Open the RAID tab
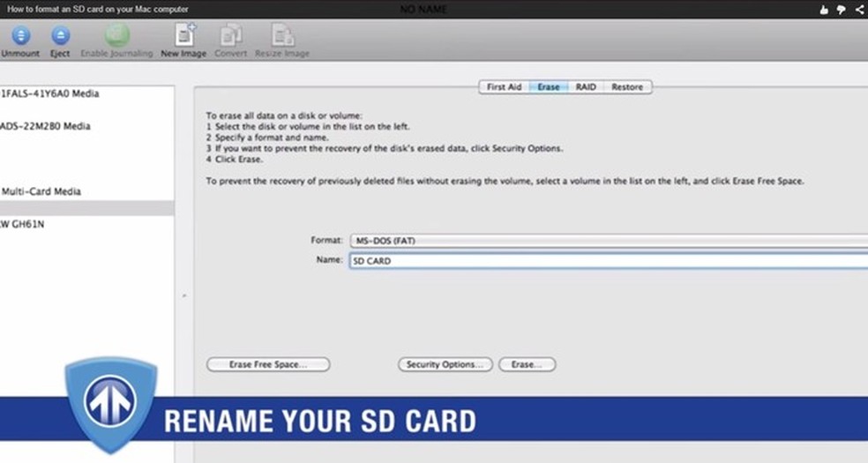Image resolution: width=868 pixels, height=463 pixels. tap(586, 86)
